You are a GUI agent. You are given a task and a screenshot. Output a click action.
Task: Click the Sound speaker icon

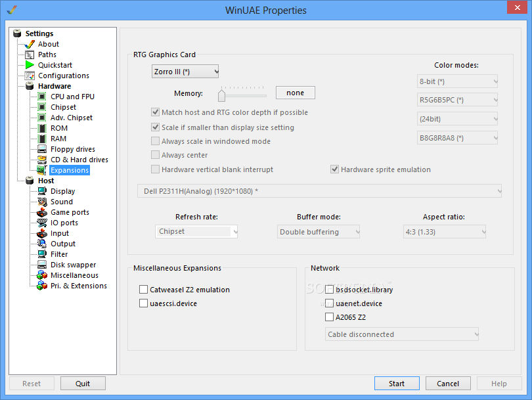[42, 202]
